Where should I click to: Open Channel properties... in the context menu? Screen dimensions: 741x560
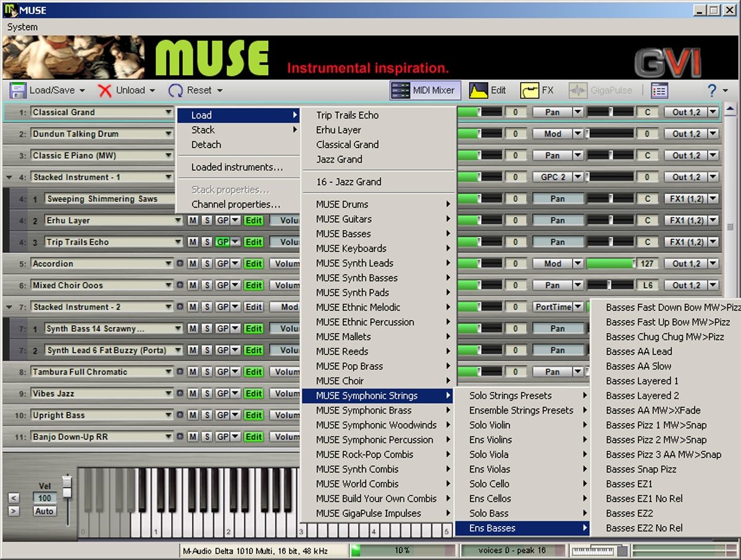pyautogui.click(x=238, y=204)
